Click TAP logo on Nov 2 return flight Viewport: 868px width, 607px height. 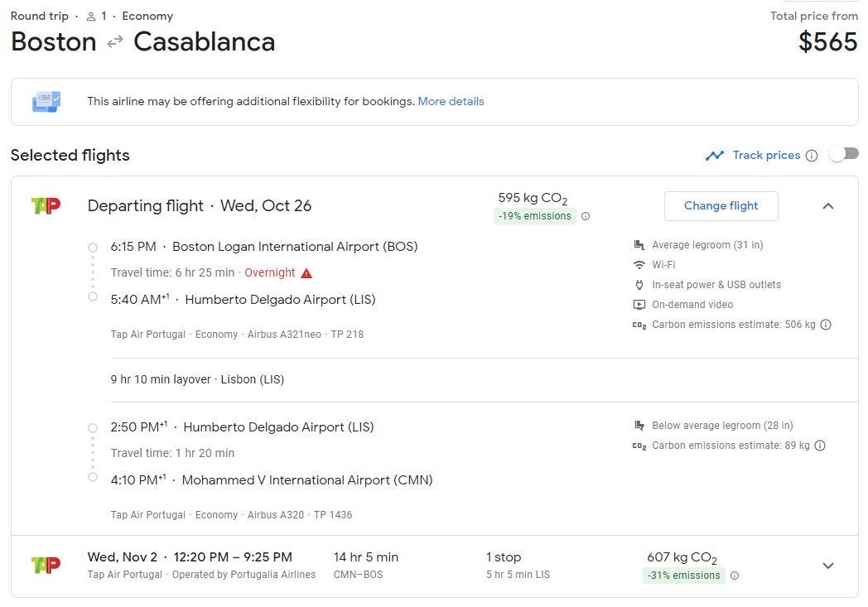[46, 565]
